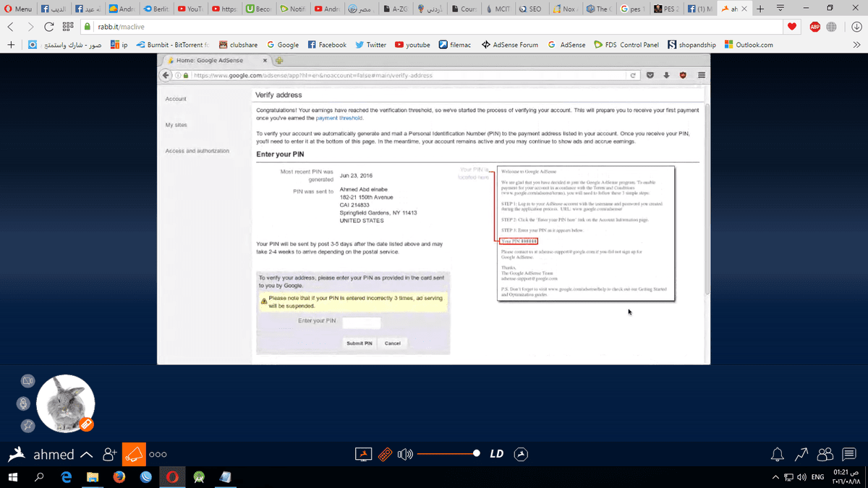Screen dimensions: 868x488
Task: Click the orange remote control icon
Action: [x=385, y=454]
